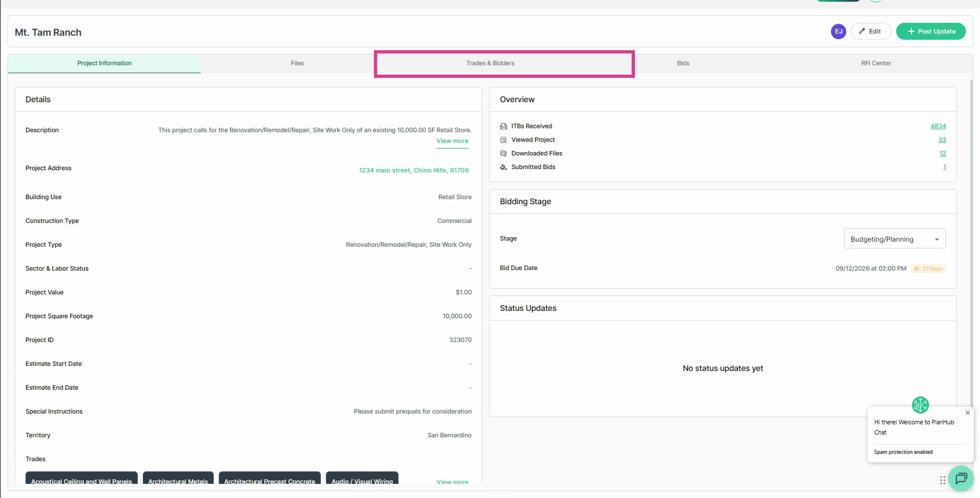
Task: Click the San Bernardino territory value
Action: click(x=449, y=436)
